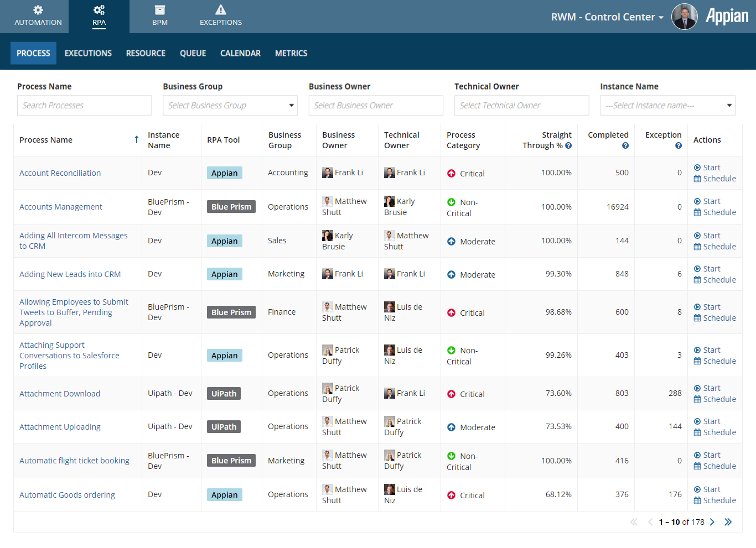The height and width of the screenshot is (548, 756).
Task: Click Critical icon for Account Reconciliation
Action: coord(452,173)
